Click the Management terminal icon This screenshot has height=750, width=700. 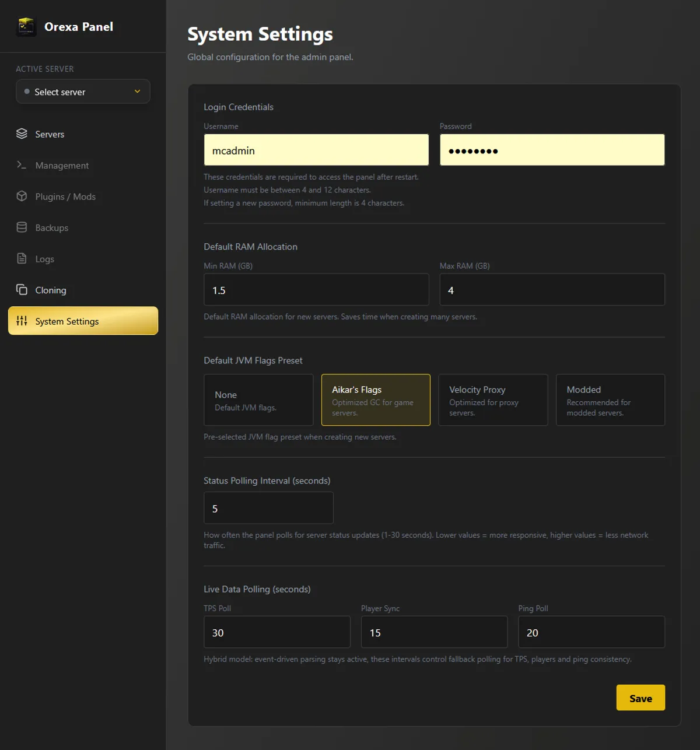[x=22, y=165]
